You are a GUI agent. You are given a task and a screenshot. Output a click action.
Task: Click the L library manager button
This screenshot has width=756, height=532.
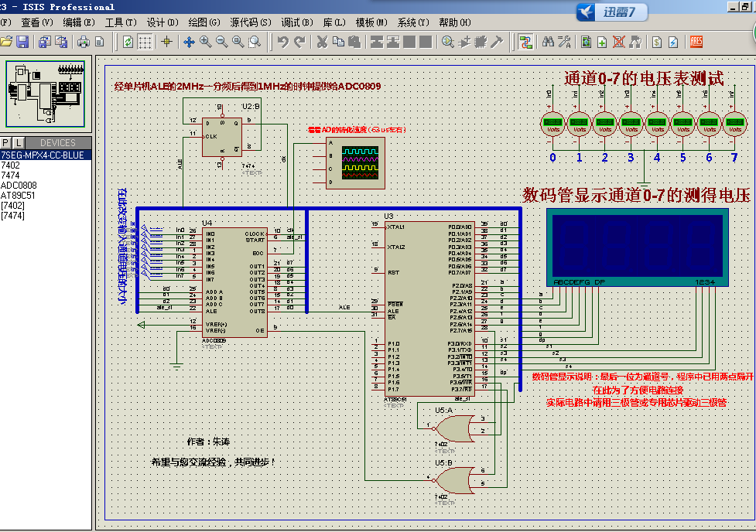click(19, 142)
